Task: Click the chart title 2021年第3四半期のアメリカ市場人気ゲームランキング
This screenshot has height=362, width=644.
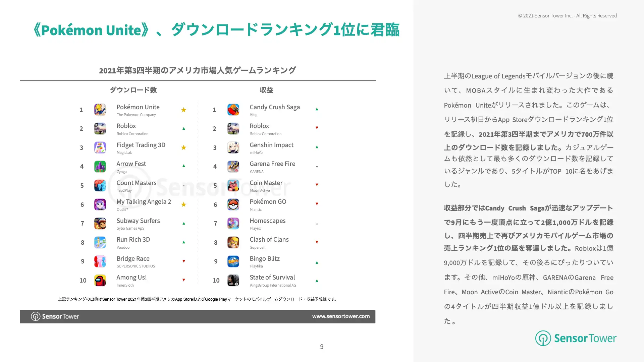Action: (197, 70)
